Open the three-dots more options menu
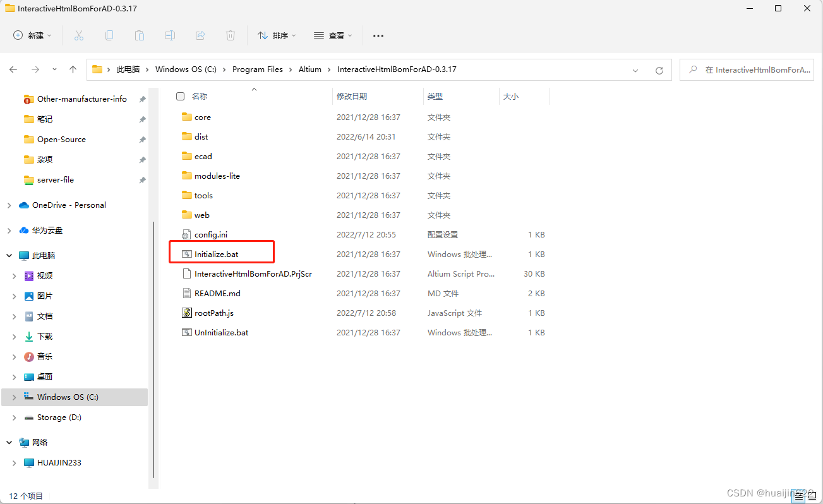Image resolution: width=823 pixels, height=504 pixels. (x=378, y=36)
